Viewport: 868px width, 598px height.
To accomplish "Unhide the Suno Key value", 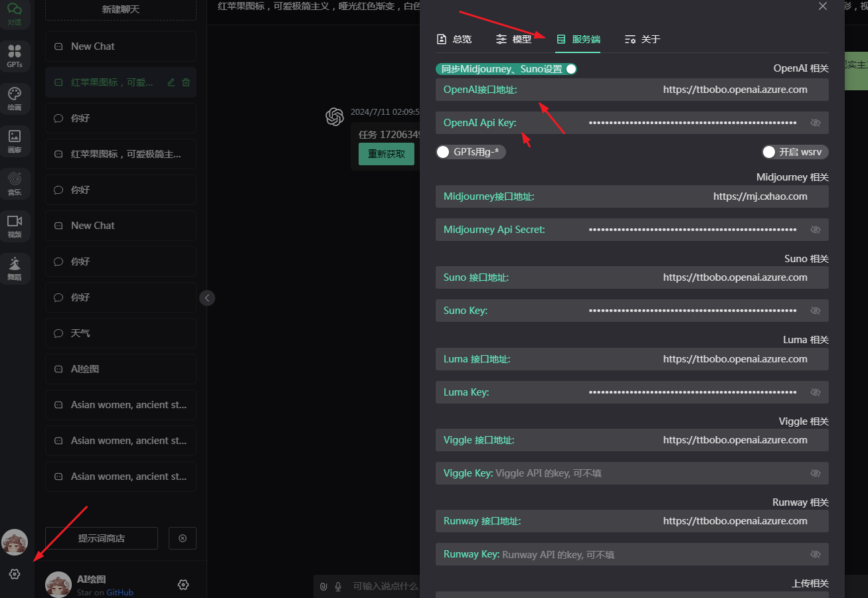I will coord(816,311).
